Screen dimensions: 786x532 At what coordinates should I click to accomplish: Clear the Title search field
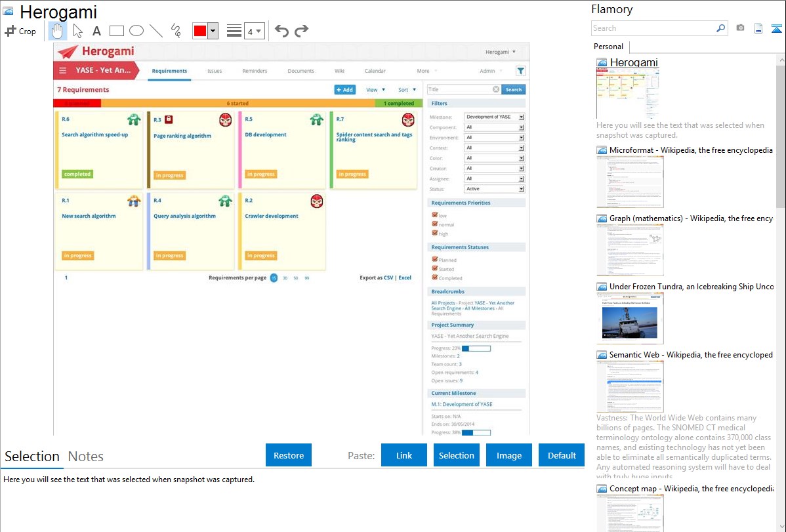pyautogui.click(x=496, y=89)
